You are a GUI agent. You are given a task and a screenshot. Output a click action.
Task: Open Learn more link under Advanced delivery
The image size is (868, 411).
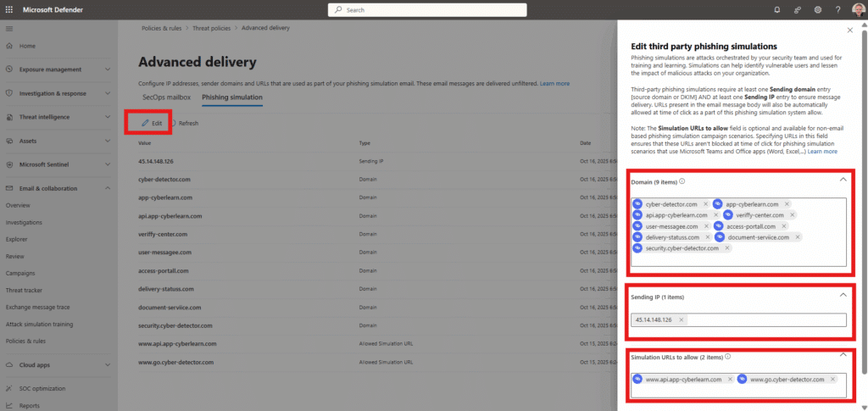pos(554,84)
